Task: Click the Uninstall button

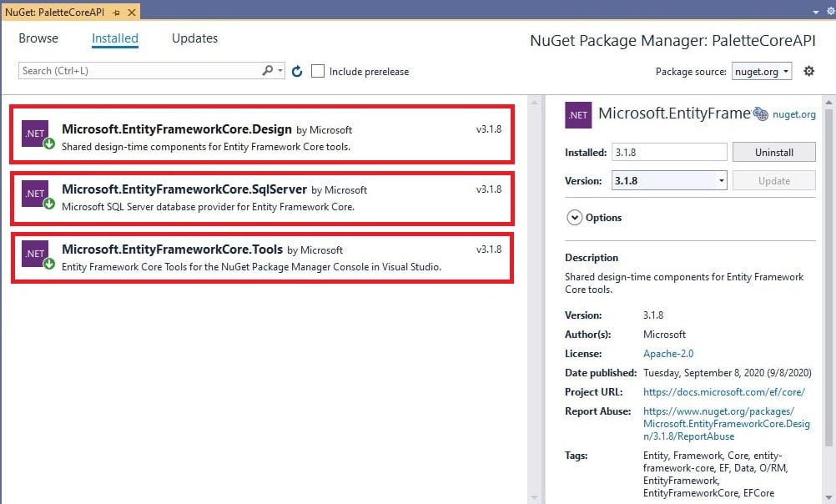Action: pos(773,152)
